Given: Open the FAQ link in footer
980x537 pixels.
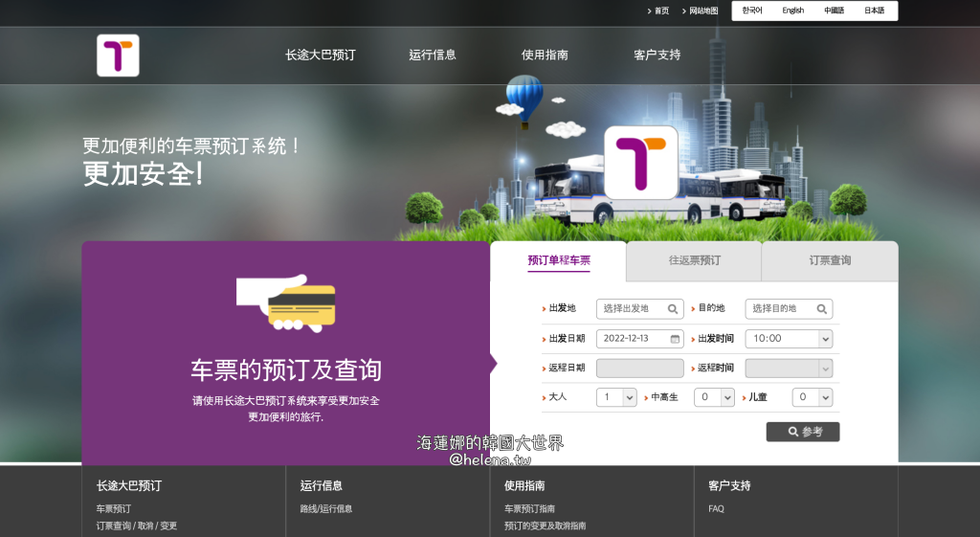Looking at the screenshot, I should (716, 509).
